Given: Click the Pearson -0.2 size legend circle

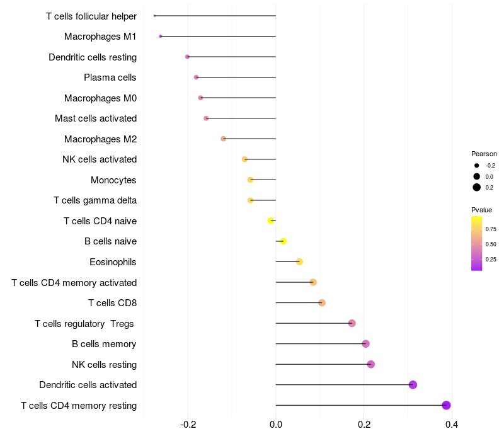Looking at the screenshot, I should [x=477, y=165].
